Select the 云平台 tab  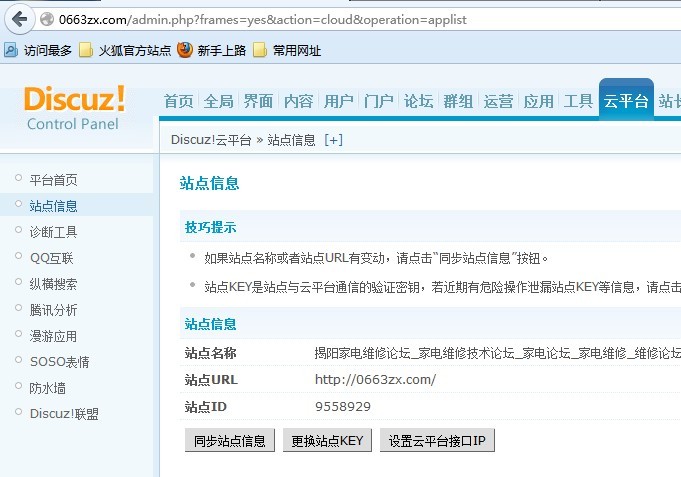(x=626, y=100)
